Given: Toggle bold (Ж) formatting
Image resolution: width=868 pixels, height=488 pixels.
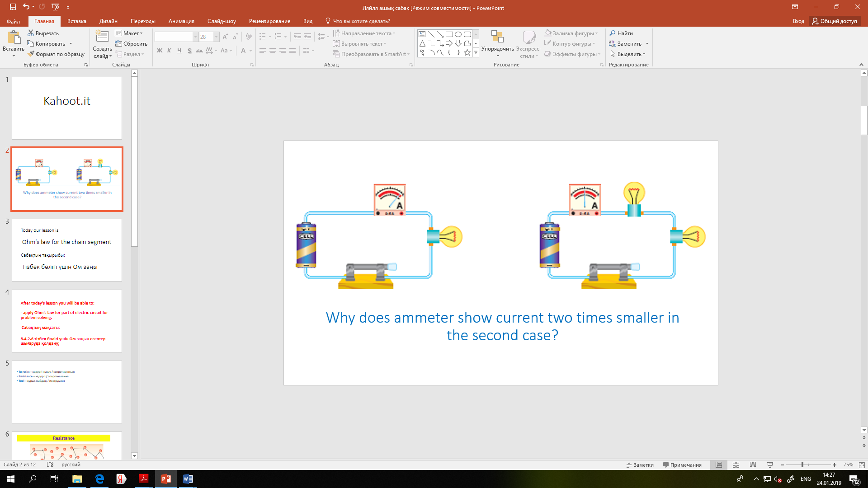Looking at the screenshot, I should click(159, 51).
